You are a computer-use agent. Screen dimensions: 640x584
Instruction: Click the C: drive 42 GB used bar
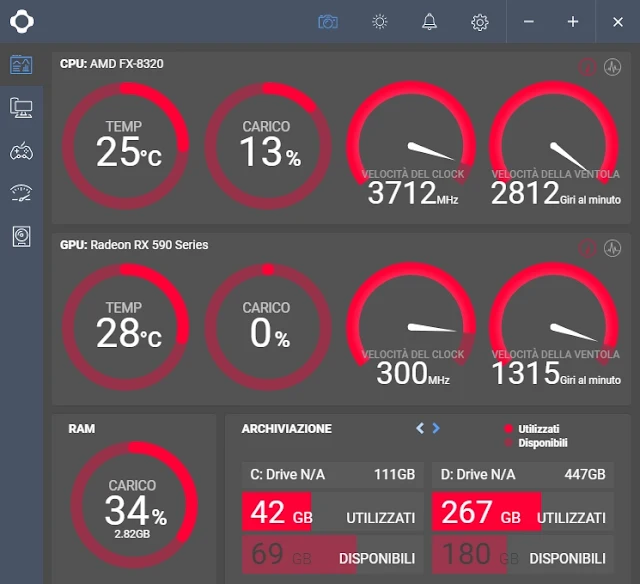click(x=333, y=512)
